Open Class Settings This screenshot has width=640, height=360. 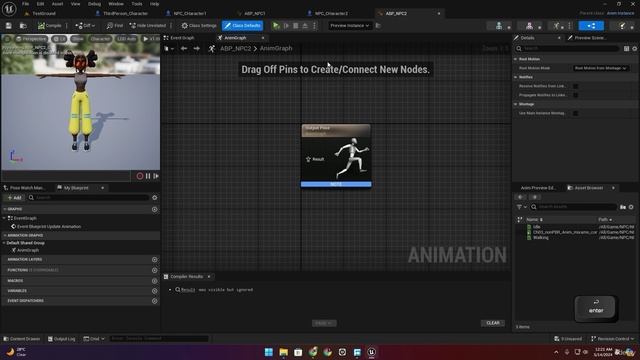(x=199, y=26)
